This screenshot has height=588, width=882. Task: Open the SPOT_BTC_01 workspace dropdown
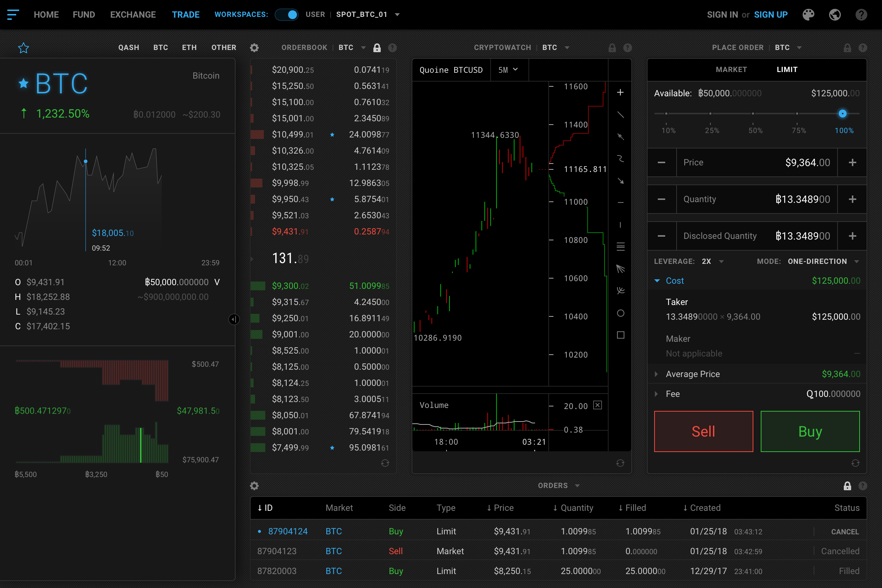(x=397, y=15)
